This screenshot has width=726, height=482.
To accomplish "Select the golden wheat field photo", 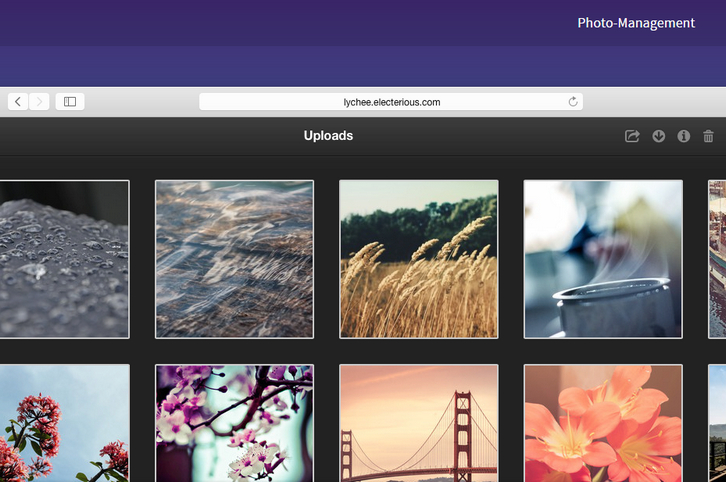I will [418, 259].
